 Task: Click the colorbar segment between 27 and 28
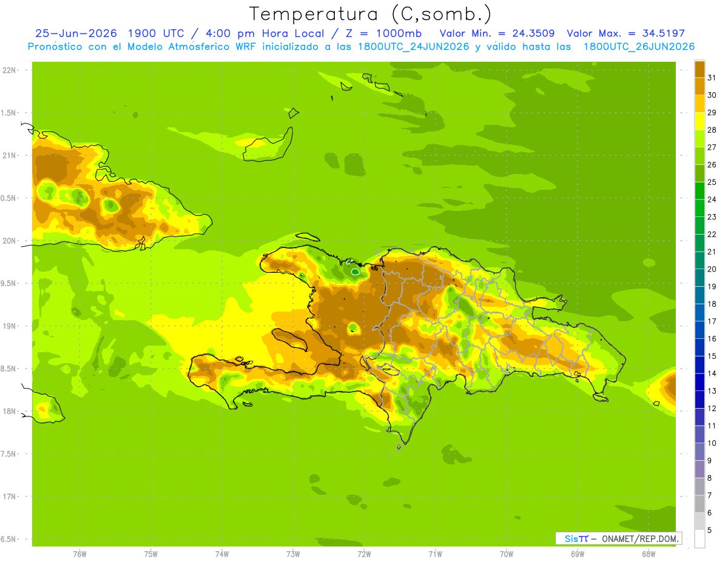(x=699, y=138)
